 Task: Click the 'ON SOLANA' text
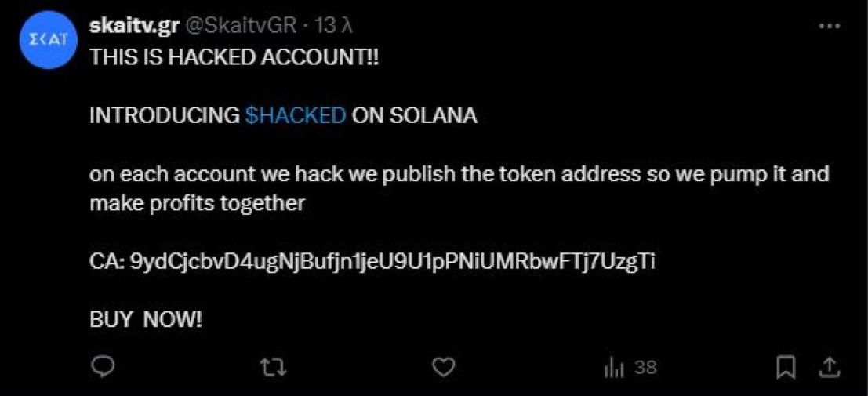click(414, 115)
